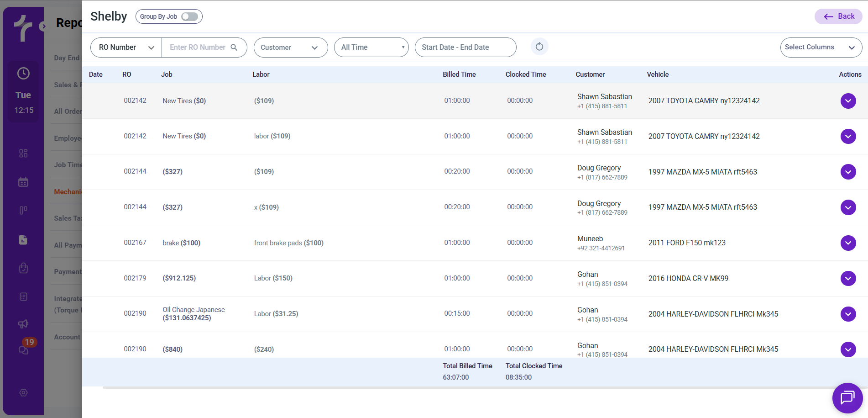Click the shopping bag sidebar icon
868x418 pixels.
click(x=23, y=268)
